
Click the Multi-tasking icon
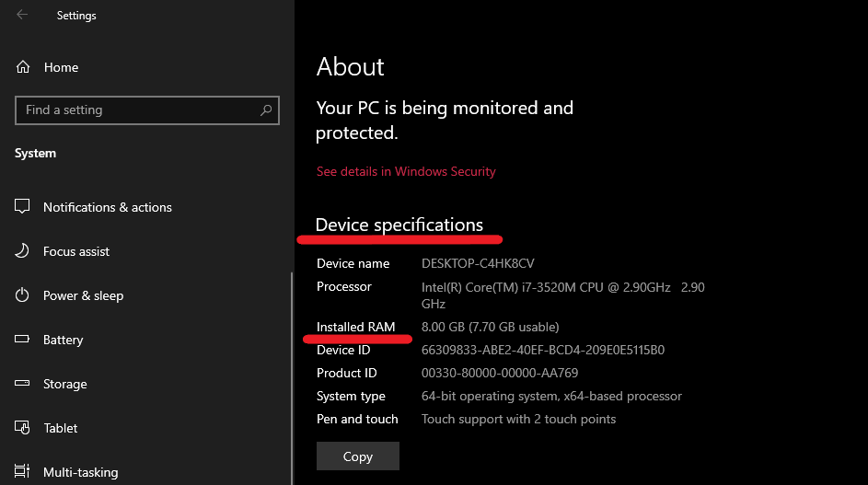[x=22, y=471]
